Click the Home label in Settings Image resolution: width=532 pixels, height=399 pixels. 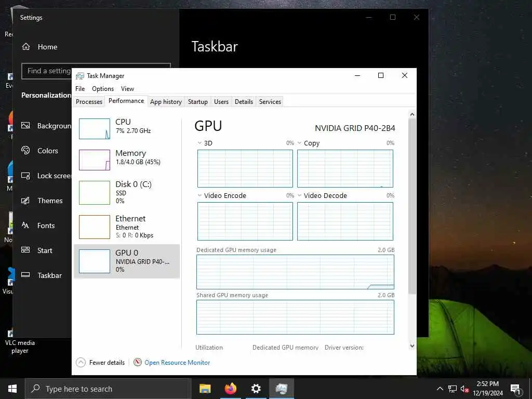(x=47, y=47)
